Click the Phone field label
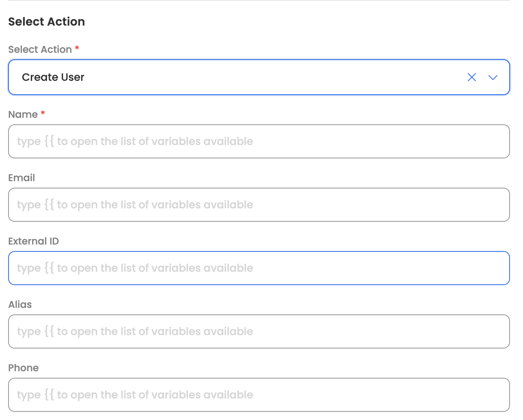Image resolution: width=523 pixels, height=420 pixels. click(x=24, y=368)
